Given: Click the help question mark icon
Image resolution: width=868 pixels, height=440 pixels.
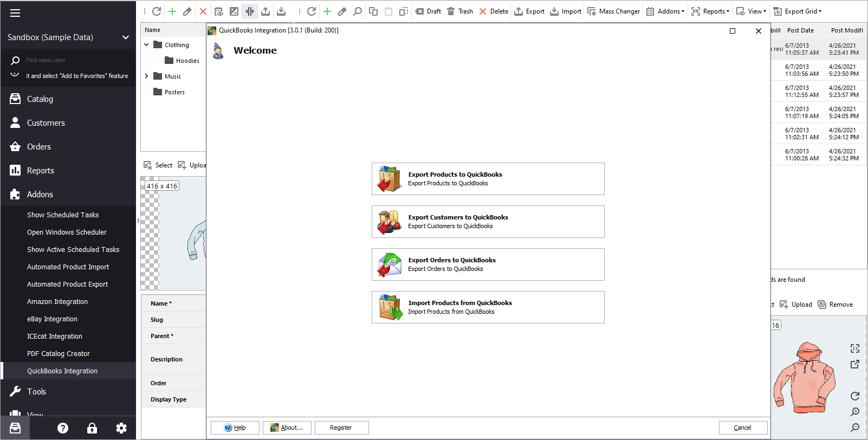Looking at the screenshot, I should [63, 428].
